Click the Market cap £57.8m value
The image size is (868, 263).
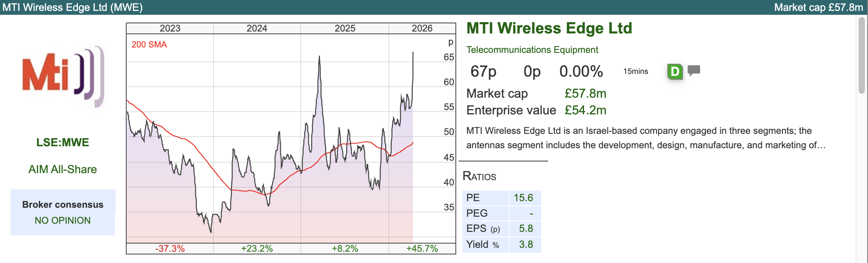(x=585, y=93)
